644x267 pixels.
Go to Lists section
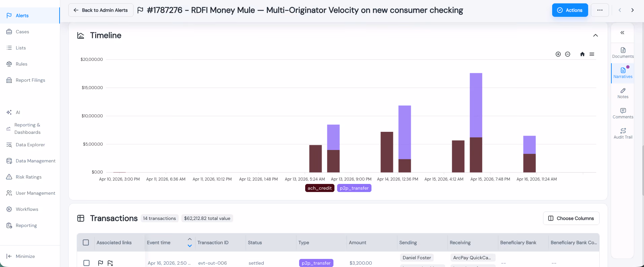click(30, 48)
